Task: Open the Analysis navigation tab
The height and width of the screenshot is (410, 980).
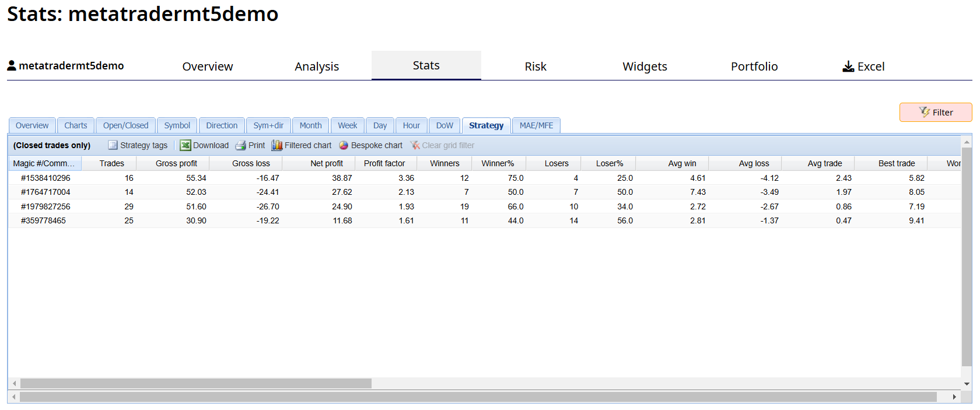Action: 317,66
